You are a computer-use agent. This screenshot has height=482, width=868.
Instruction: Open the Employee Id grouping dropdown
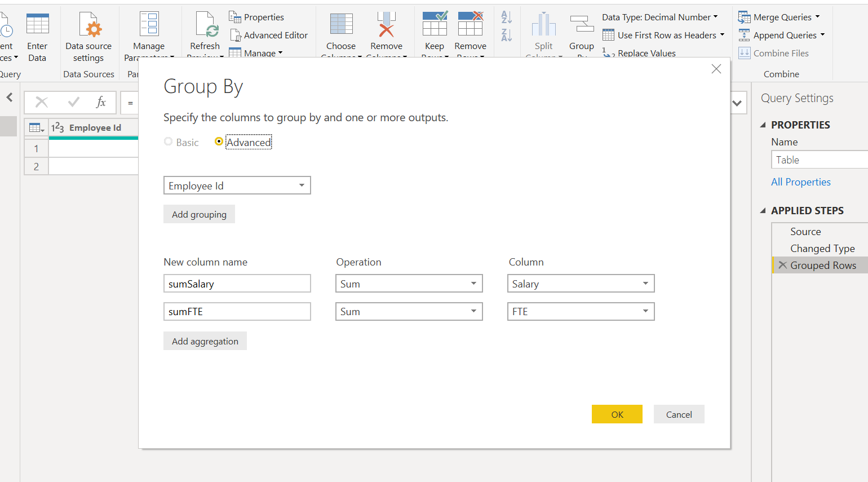coord(237,185)
